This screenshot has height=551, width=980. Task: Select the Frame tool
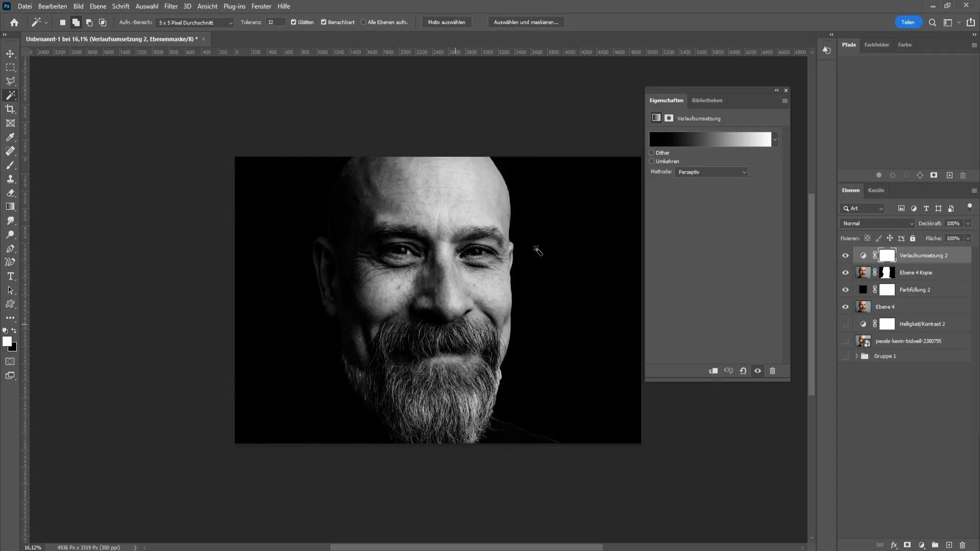point(10,123)
